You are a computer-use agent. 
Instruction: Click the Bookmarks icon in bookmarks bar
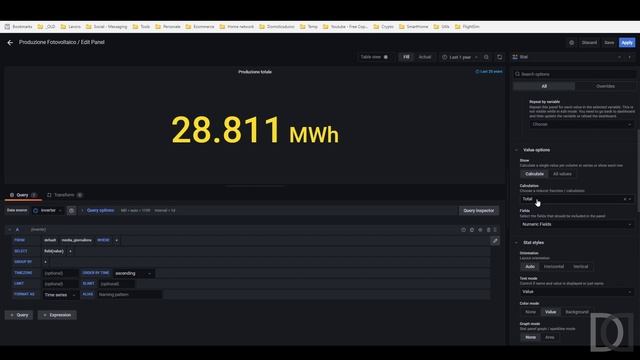(7, 27)
